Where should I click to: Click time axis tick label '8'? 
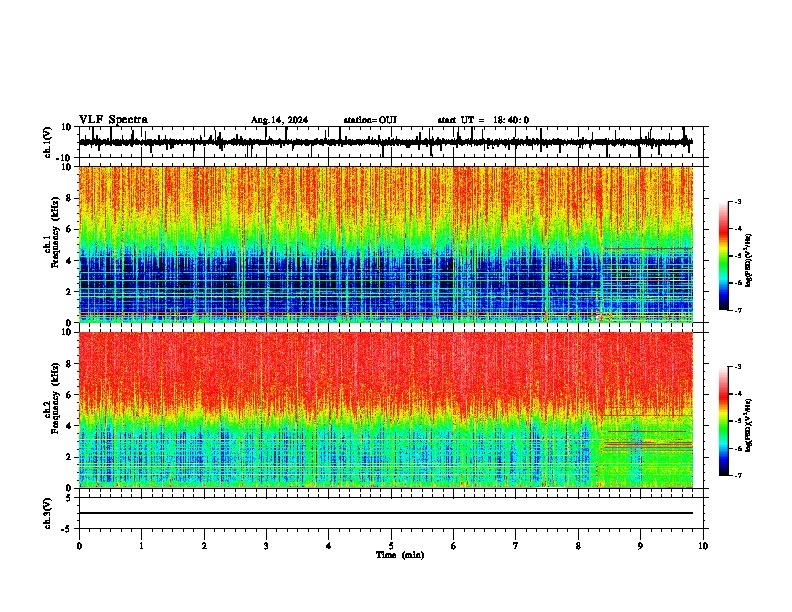click(578, 546)
